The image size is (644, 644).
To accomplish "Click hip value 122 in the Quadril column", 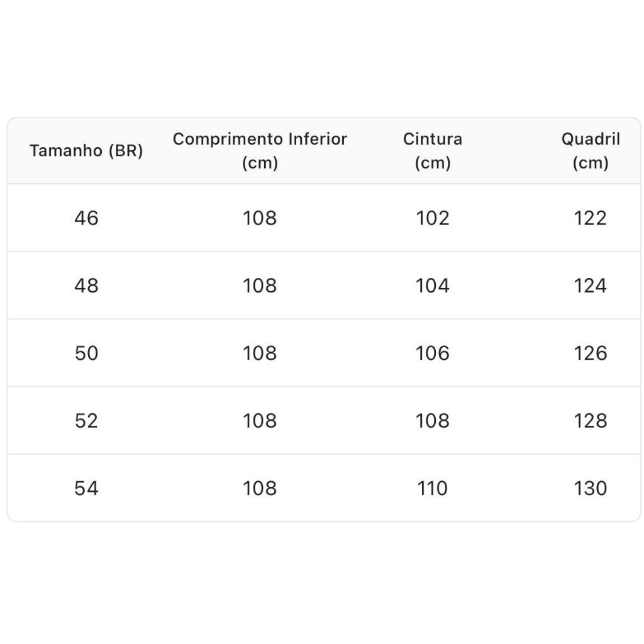I will tap(591, 218).
